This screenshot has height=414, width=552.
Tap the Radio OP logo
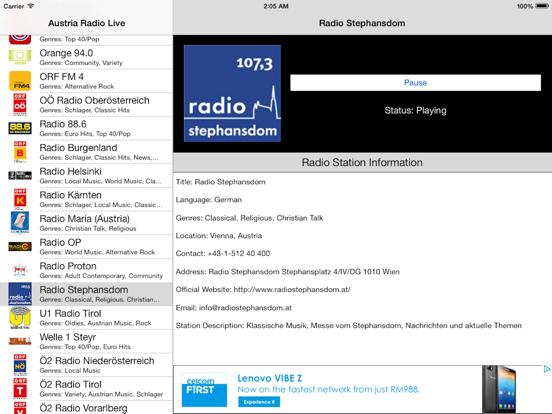pos(20,246)
